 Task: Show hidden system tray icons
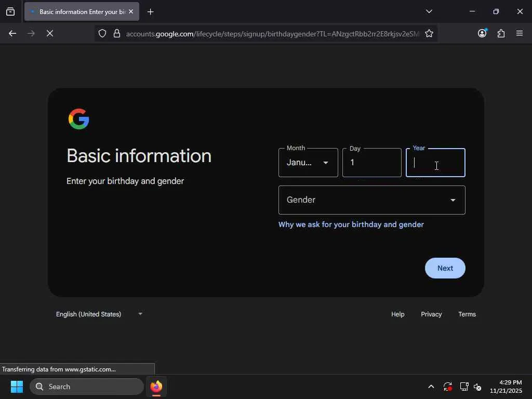431,387
